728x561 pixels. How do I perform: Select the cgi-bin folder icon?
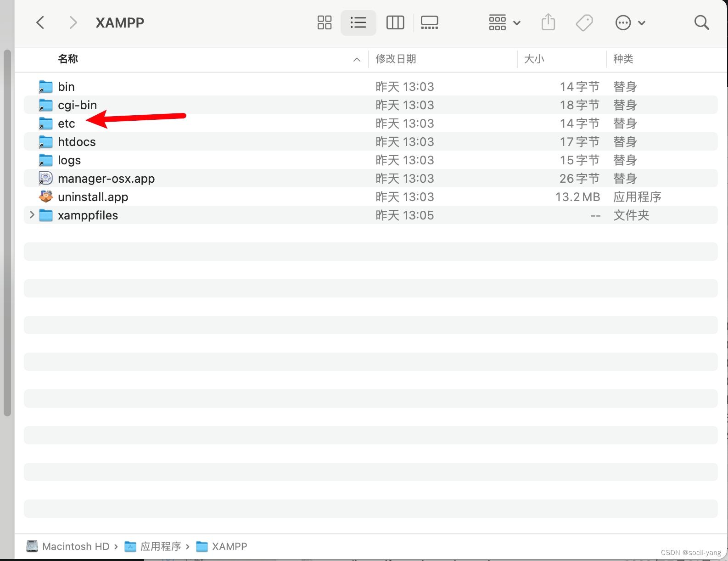click(46, 105)
